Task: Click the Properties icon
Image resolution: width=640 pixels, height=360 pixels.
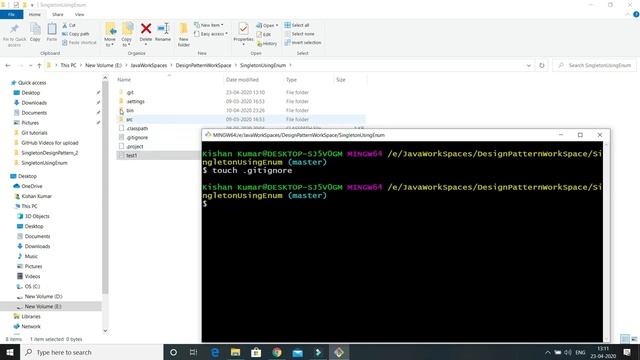Action: pyautogui.click(x=243, y=29)
